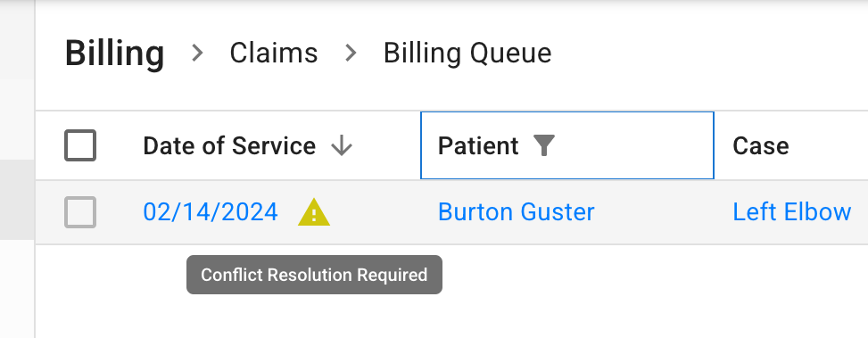This screenshot has height=338, width=868.
Task: Click the chevron between Billing and Claims
Action: tap(197, 54)
